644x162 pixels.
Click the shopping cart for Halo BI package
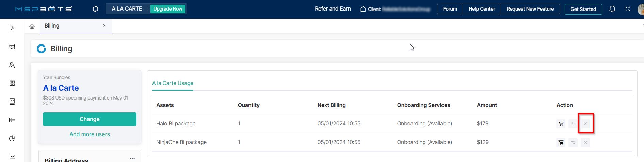(x=561, y=124)
